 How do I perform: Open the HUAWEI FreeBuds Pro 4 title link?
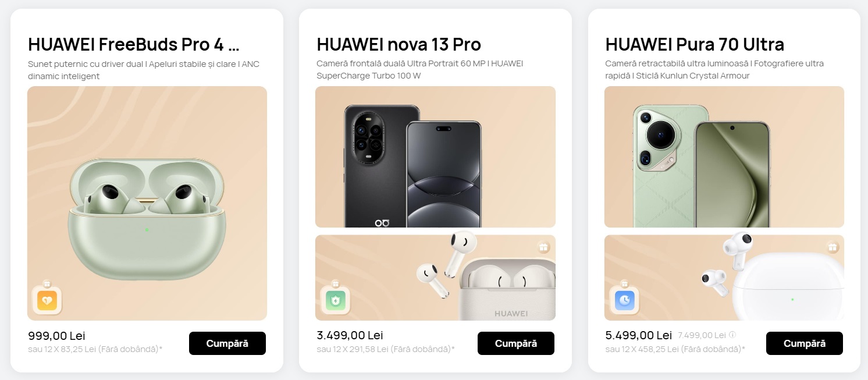[134, 44]
